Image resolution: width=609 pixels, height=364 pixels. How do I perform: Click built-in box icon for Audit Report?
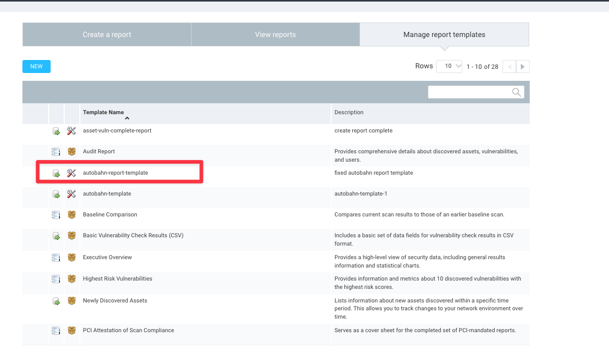point(71,151)
